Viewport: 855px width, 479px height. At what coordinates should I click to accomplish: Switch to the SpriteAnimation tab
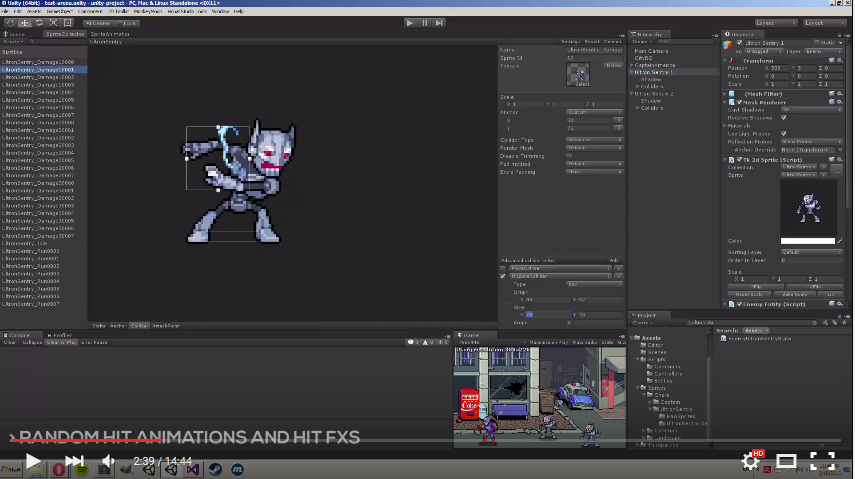(108, 34)
